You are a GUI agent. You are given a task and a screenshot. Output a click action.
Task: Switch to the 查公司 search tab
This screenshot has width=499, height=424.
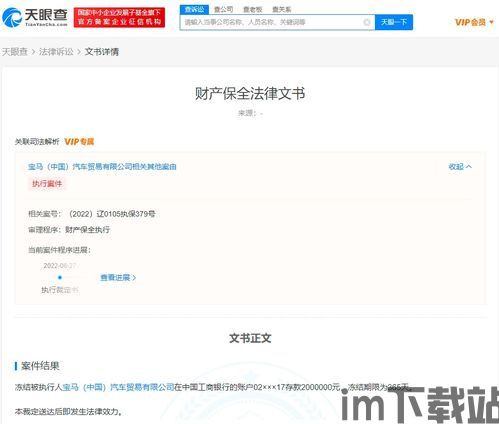(223, 9)
